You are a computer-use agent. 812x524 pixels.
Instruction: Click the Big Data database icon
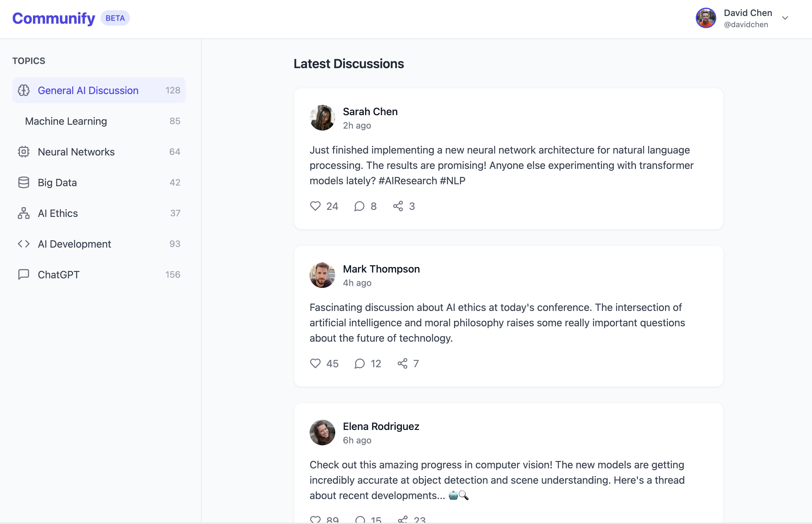point(23,182)
